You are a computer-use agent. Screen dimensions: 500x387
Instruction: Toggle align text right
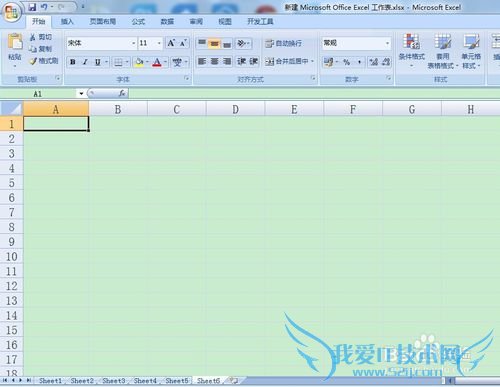(227, 61)
